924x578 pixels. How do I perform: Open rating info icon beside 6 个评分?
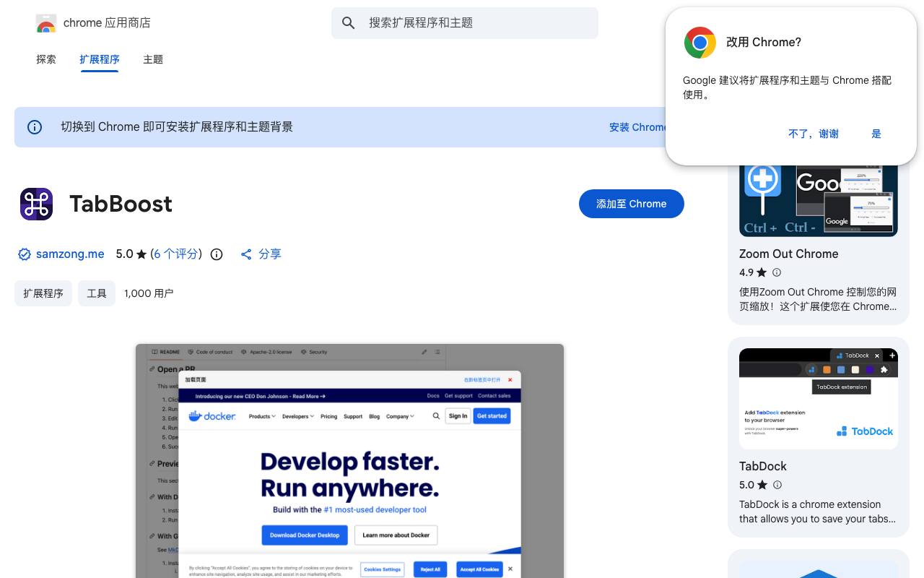tap(217, 254)
